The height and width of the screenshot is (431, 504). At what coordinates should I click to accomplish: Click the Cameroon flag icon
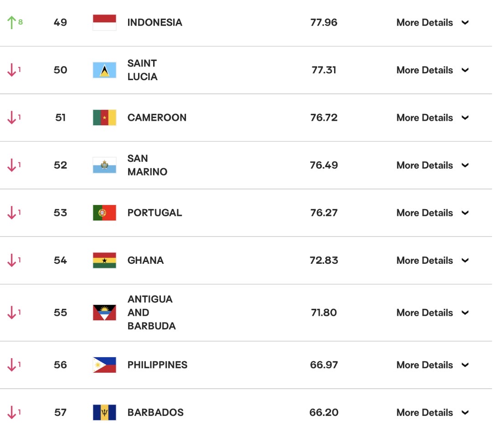[x=104, y=118]
